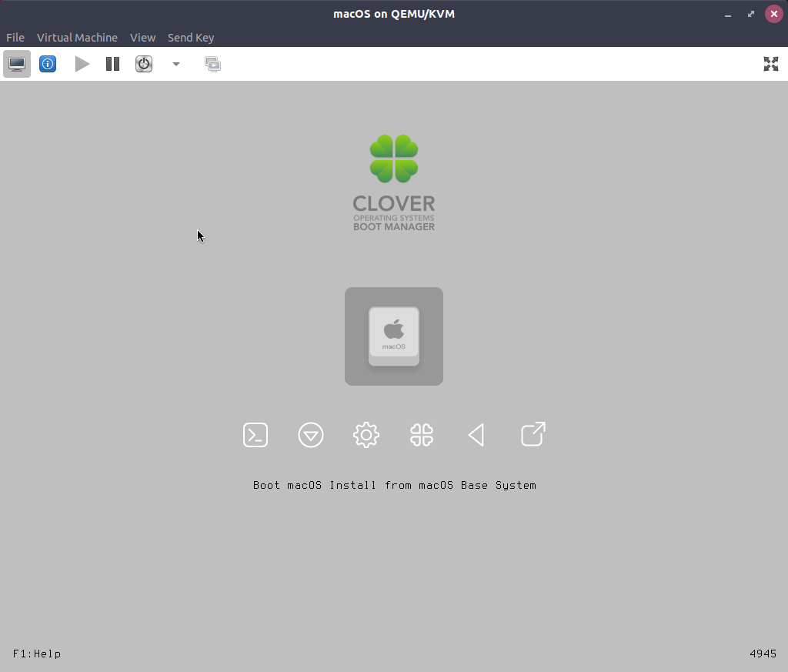788x672 pixels.
Task: Click the Boot macOS Install description text
Action: pyautogui.click(x=395, y=485)
